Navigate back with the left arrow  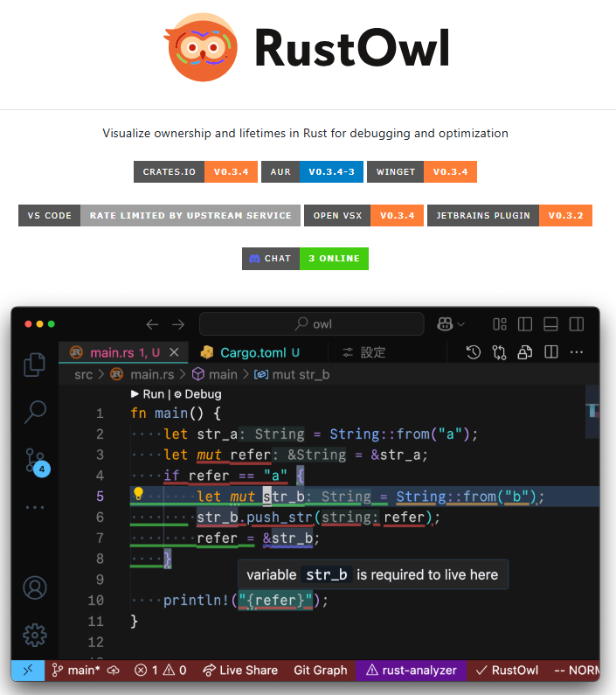[x=153, y=324]
